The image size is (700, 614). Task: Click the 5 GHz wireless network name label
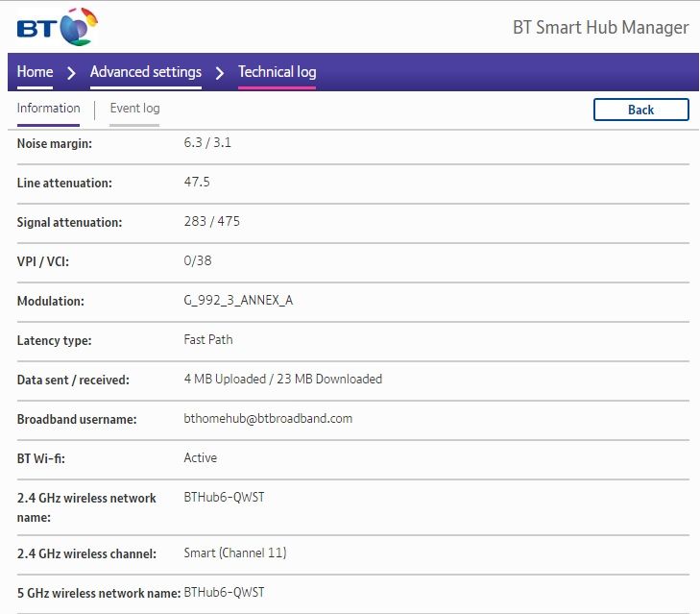pyautogui.click(x=99, y=593)
